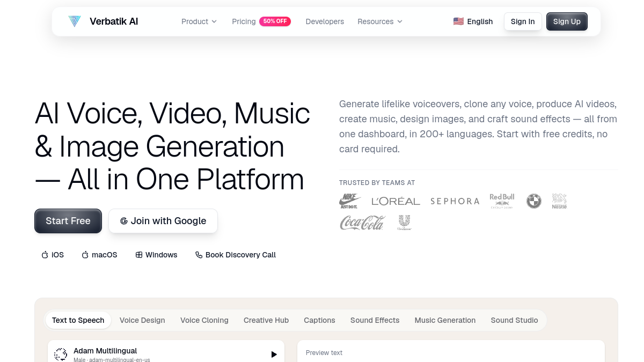The height and width of the screenshot is (362, 644).
Task: Click the Adam Multilingual voice avatar
Action: 61,354
